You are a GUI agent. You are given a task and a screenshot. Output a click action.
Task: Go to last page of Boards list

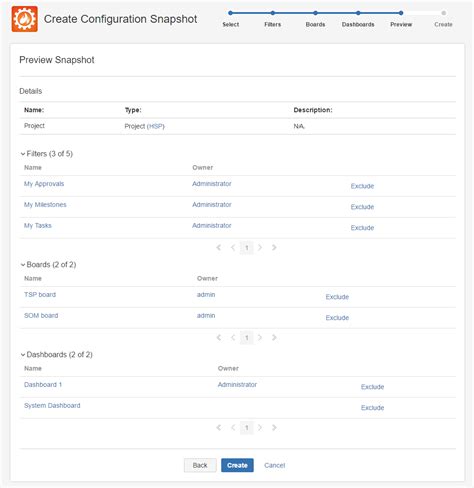point(274,337)
